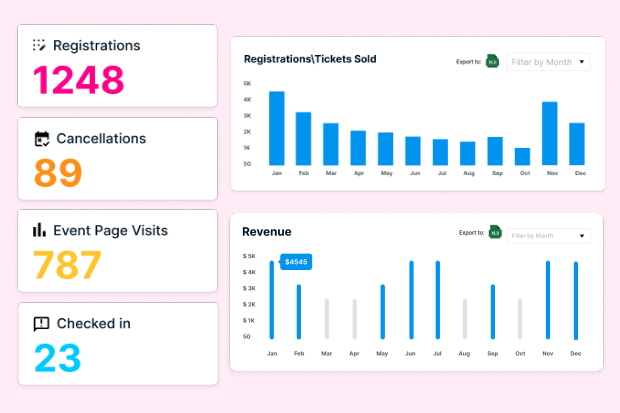
Task: Open Filter by Month in Revenue chart
Action: pos(547,236)
